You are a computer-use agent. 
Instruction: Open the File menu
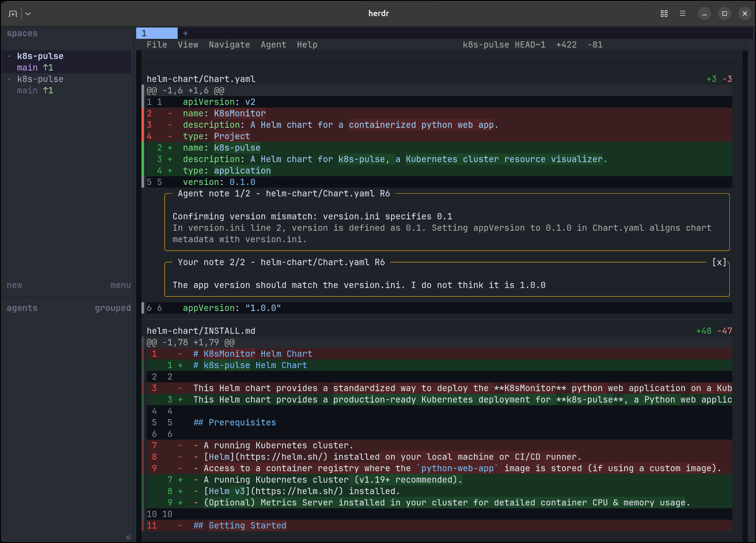pyautogui.click(x=157, y=44)
